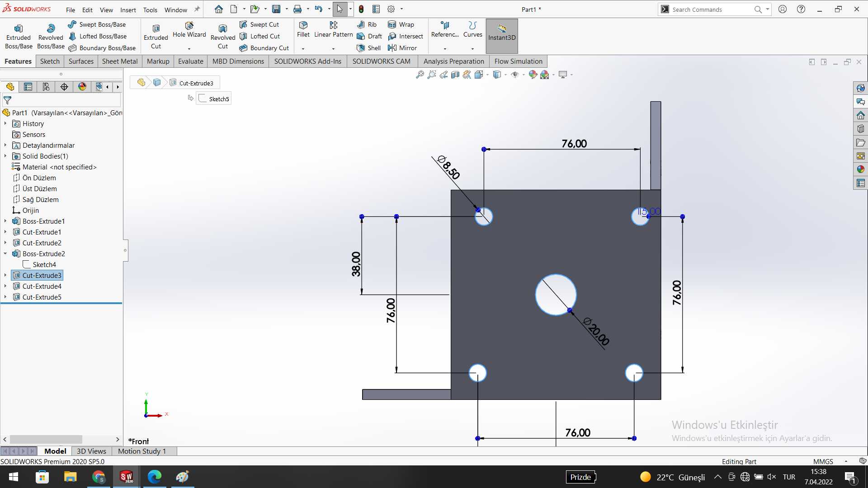The image size is (868, 488).
Task: Toggle the Instant3D button
Action: pos(502,36)
